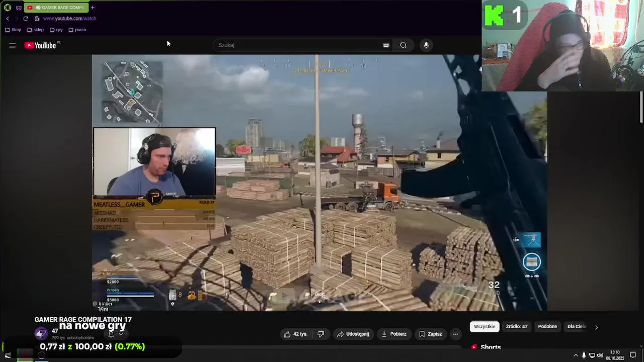Open network status tray icon

pos(592,355)
